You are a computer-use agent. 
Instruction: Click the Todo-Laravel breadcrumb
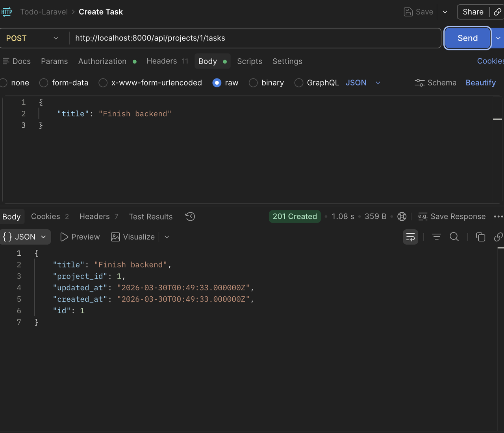click(x=44, y=12)
